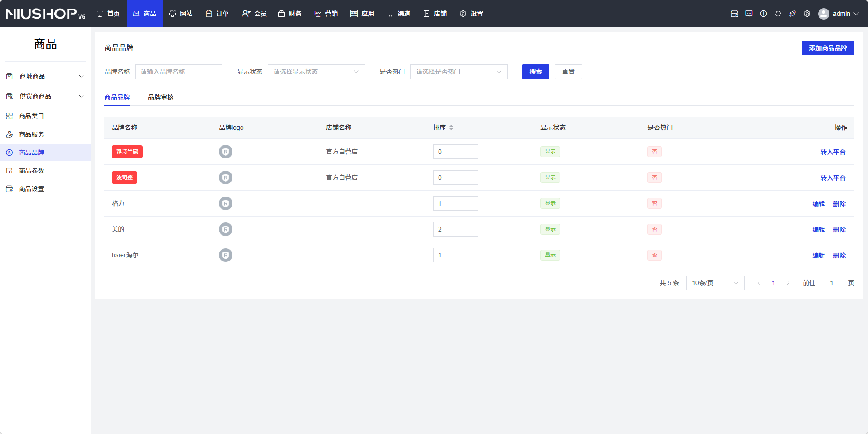The image size is (868, 434).
Task: Click the sort arrows beside 排序 column
Action: (451, 128)
